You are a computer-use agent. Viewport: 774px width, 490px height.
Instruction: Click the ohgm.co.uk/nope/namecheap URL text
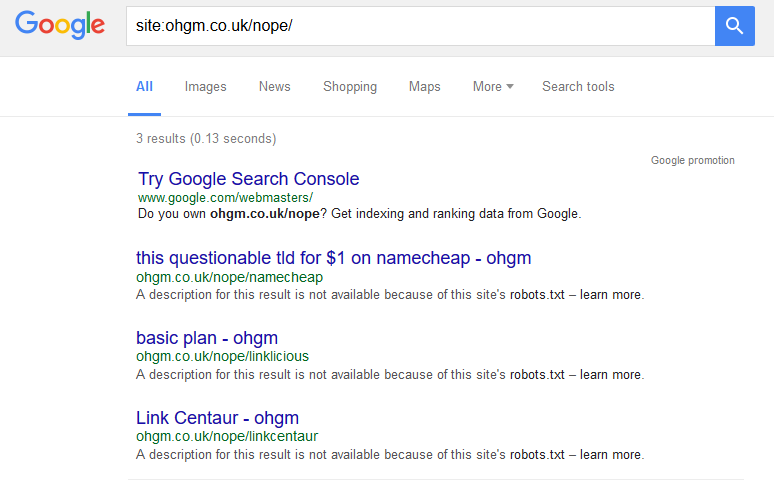tap(230, 277)
